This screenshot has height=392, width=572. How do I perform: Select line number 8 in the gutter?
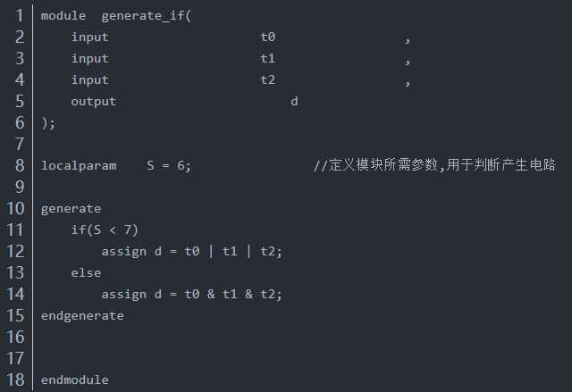point(20,165)
